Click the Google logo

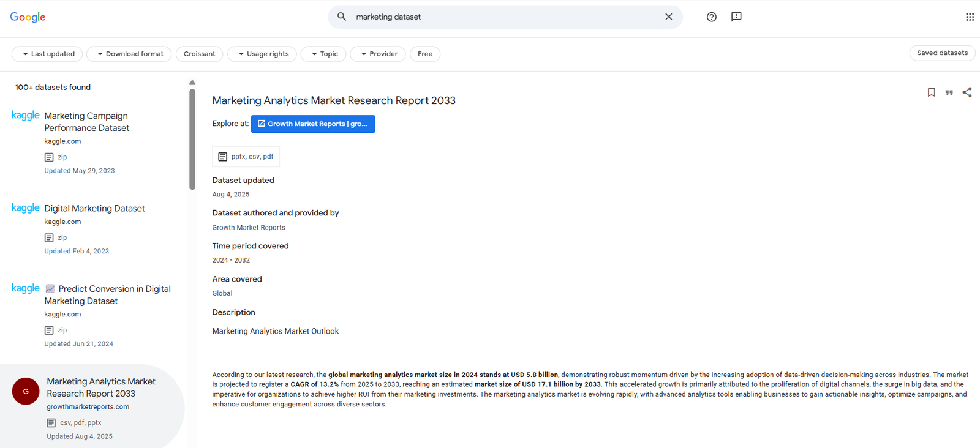tap(28, 17)
